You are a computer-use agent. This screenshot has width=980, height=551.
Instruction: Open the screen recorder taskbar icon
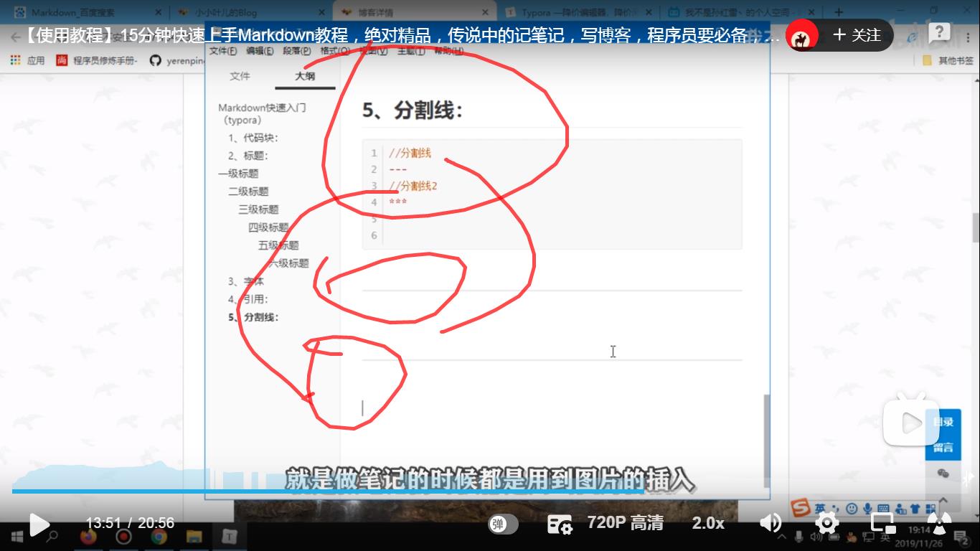(x=123, y=536)
